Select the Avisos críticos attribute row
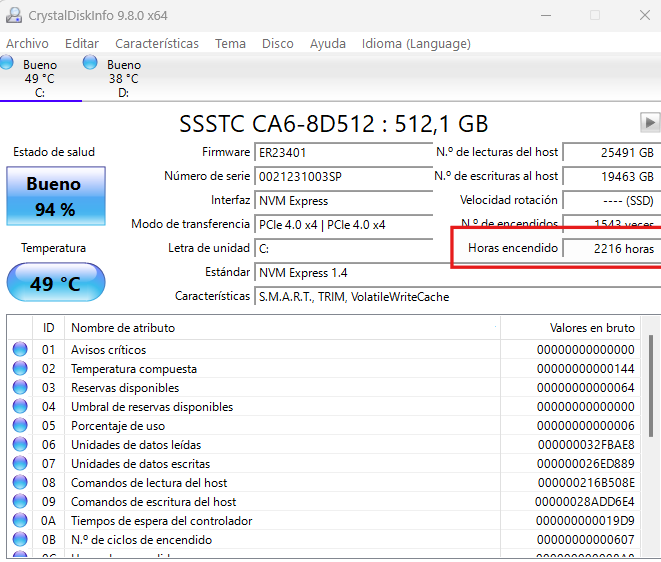 click(324, 350)
